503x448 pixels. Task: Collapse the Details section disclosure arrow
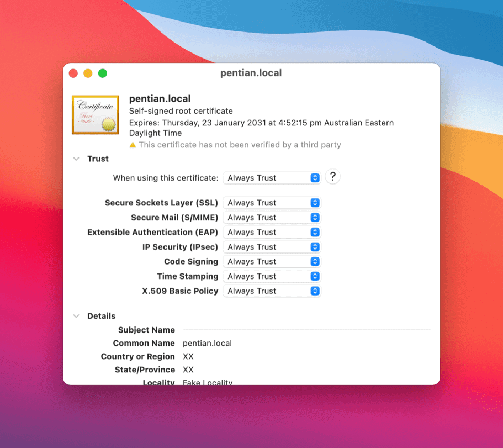tap(76, 316)
